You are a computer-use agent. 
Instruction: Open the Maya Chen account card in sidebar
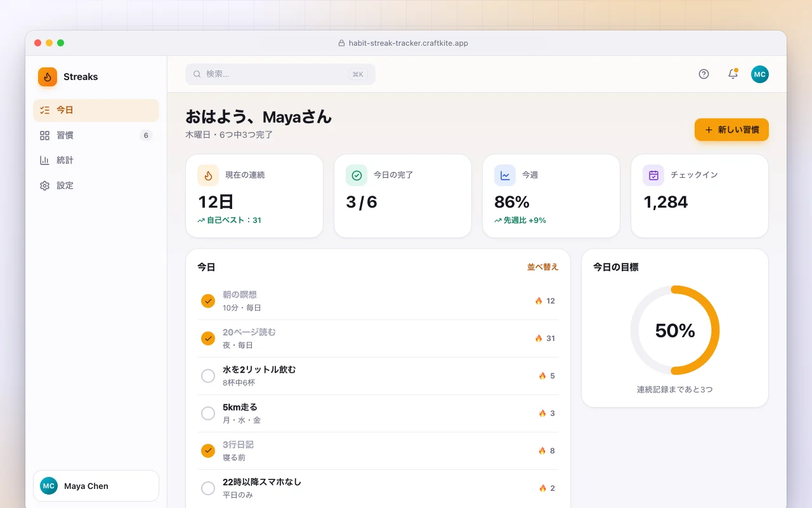point(96,486)
